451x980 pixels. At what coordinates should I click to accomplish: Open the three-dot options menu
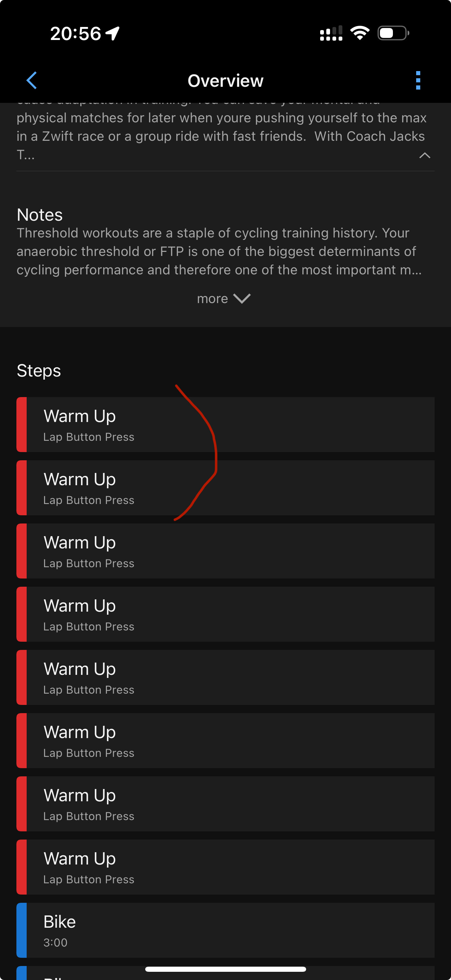[418, 80]
